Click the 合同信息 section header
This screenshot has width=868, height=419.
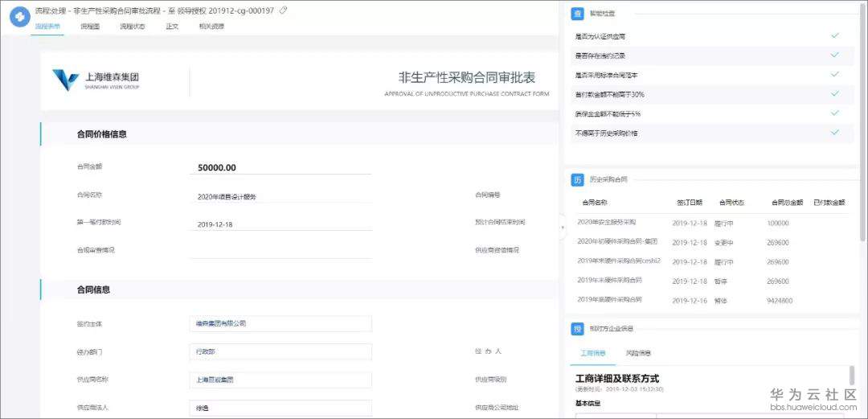pyautogui.click(x=93, y=290)
